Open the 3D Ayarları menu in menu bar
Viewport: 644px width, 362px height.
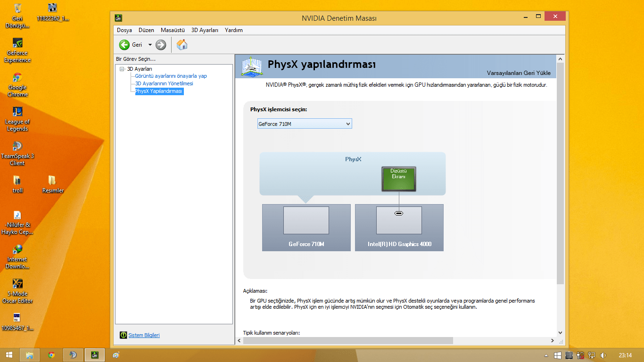[205, 30]
